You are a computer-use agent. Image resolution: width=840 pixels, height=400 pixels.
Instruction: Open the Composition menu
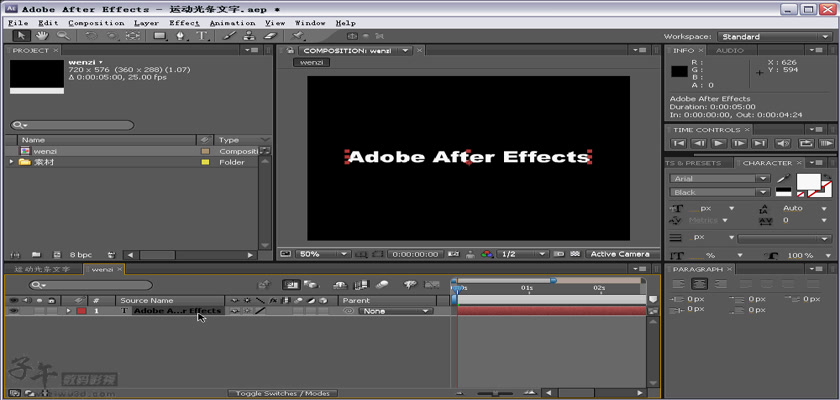(96, 23)
